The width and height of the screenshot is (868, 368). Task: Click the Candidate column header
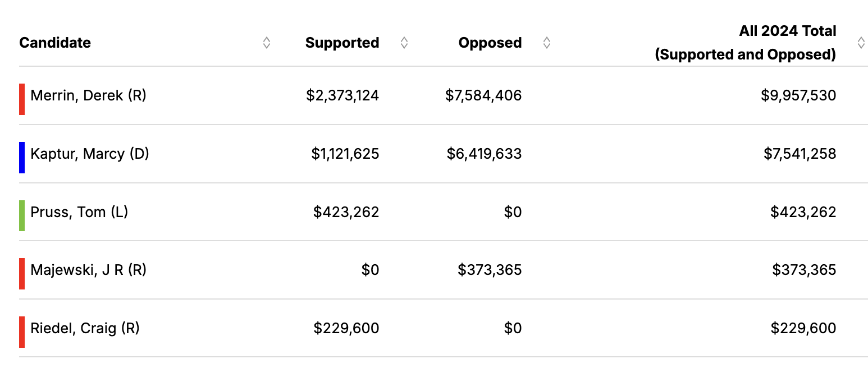click(55, 43)
